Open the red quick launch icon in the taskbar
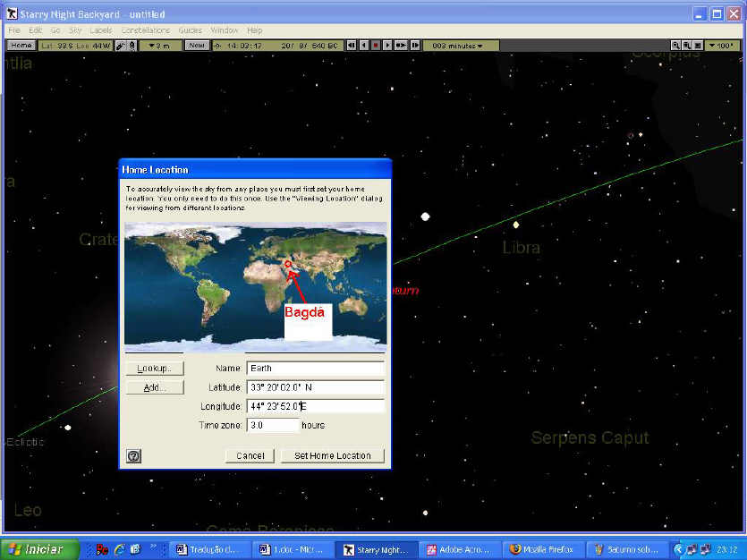 coord(102,549)
